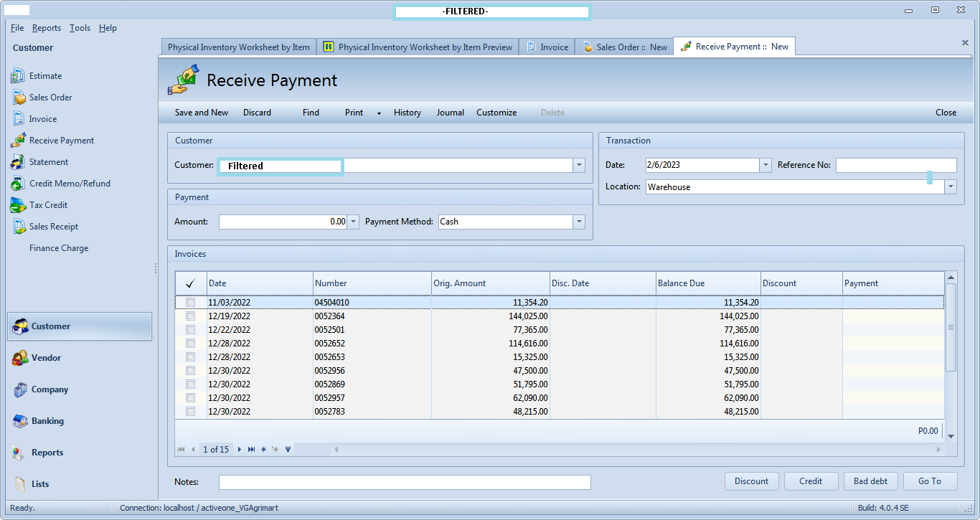The image size is (980, 520).
Task: Check the box for invoice 0052652
Action: [x=191, y=344]
